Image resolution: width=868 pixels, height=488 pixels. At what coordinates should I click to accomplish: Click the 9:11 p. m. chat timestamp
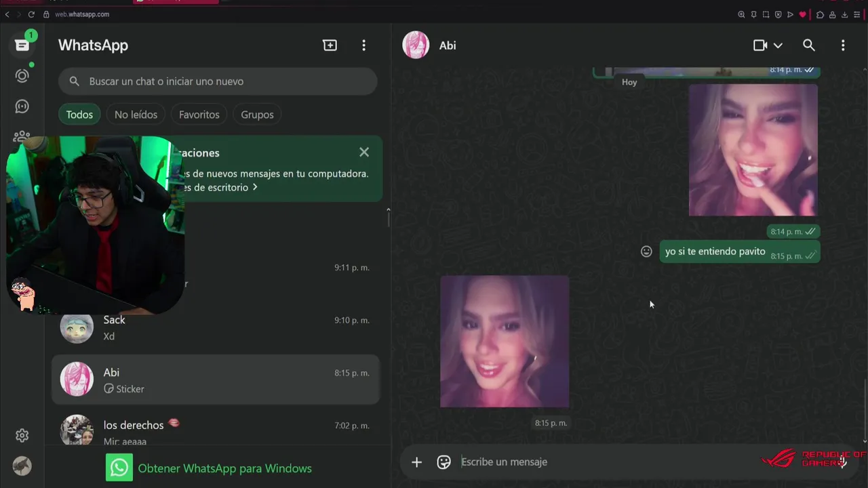tap(352, 268)
